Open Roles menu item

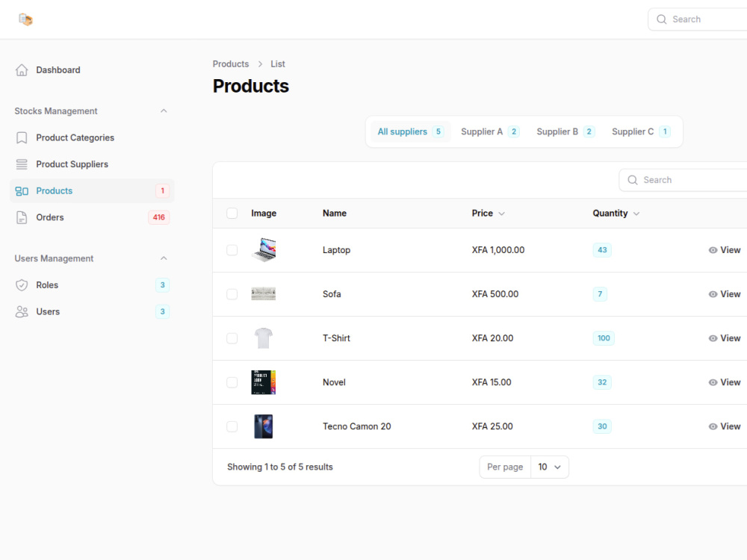(92, 285)
